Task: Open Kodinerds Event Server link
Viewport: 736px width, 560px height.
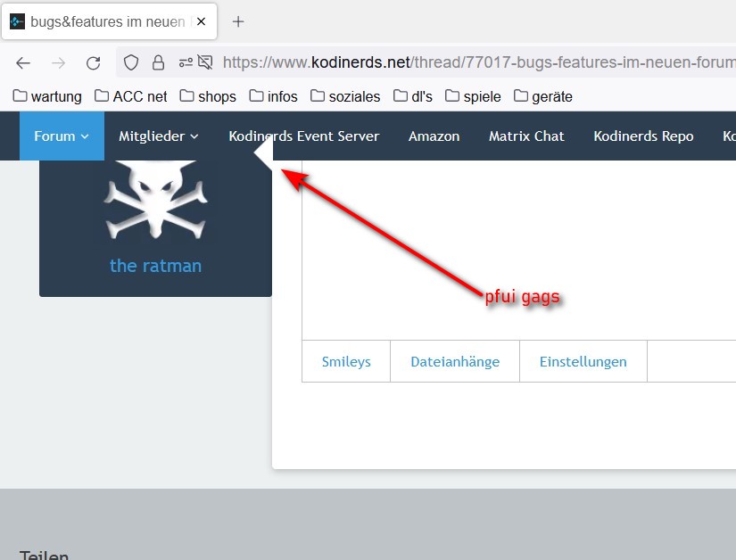Action: tap(303, 136)
